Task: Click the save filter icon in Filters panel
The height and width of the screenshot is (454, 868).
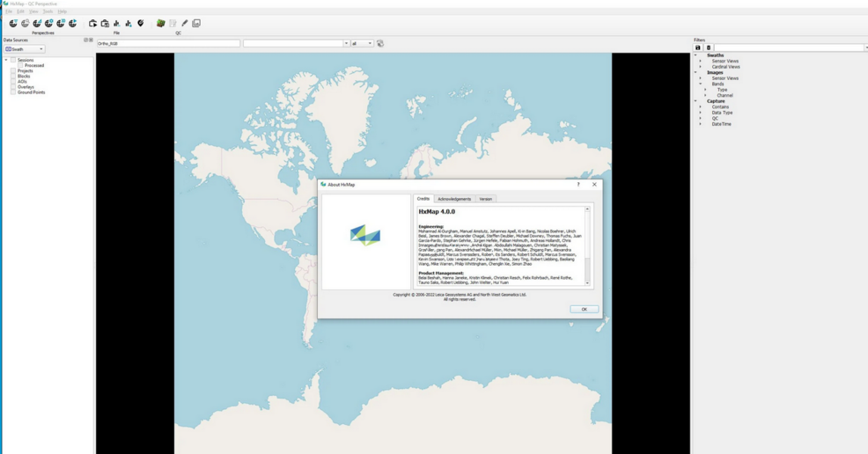Action: (x=698, y=48)
